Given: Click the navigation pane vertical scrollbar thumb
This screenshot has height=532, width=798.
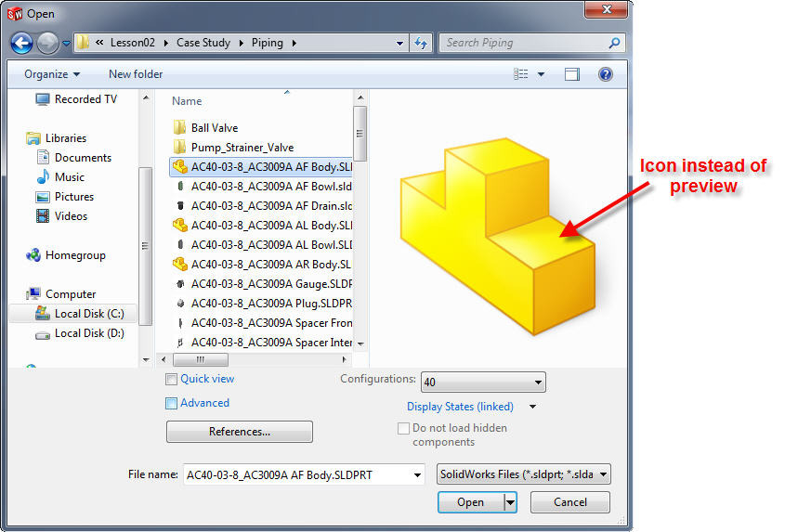Looking at the screenshot, I should pyautogui.click(x=146, y=246).
